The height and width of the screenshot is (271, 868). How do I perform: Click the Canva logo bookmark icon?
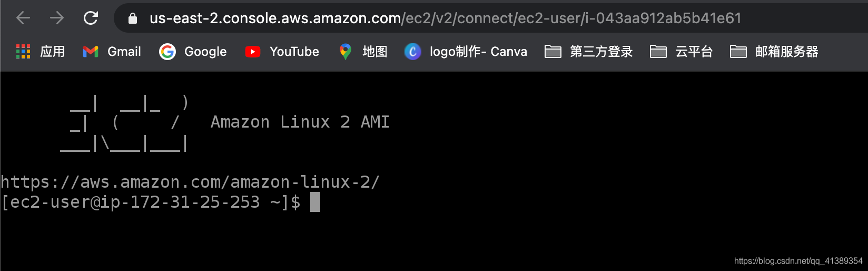[x=412, y=51]
